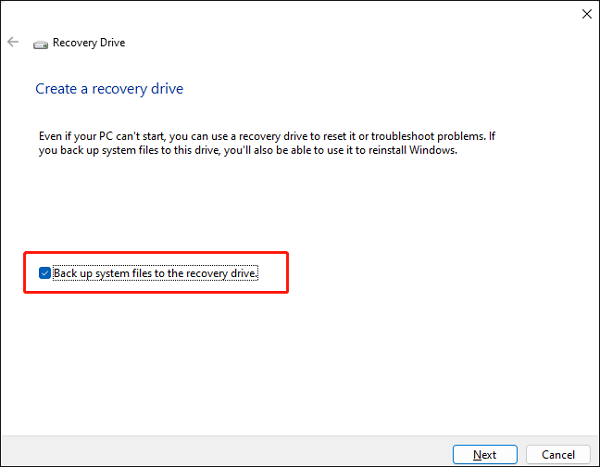Click the "Create a recovery drive" heading
The height and width of the screenshot is (467, 600).
point(109,89)
